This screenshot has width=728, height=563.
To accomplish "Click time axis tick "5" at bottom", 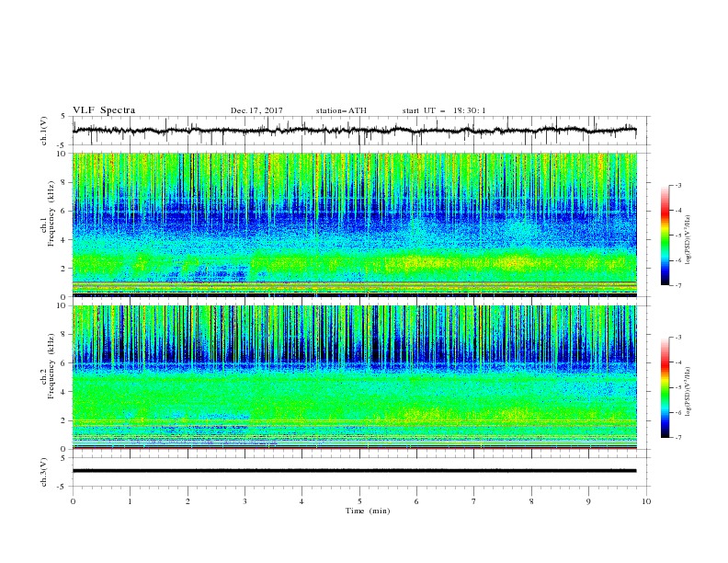I will (359, 501).
